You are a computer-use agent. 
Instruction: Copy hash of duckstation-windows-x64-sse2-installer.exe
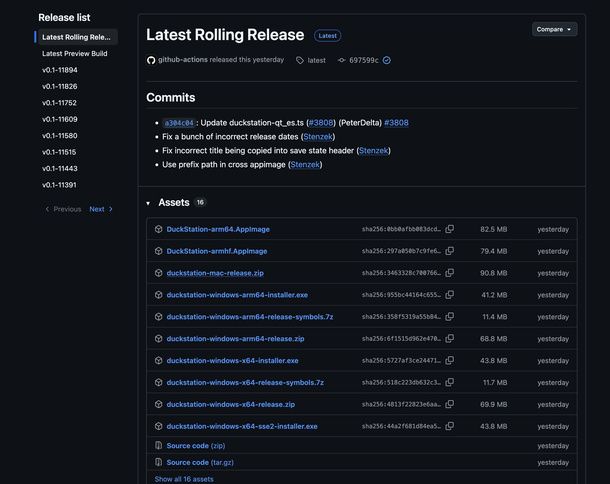[449, 426]
